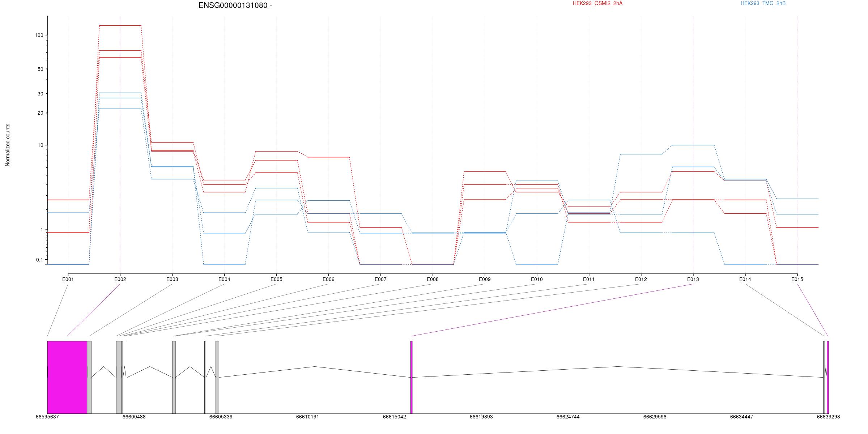
Task: Select the HEK293_TMG_2hB legend label
Action: [763, 3]
